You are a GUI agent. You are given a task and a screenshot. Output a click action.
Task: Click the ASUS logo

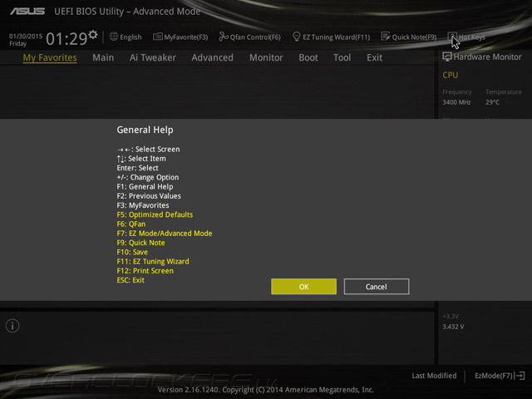27,12
